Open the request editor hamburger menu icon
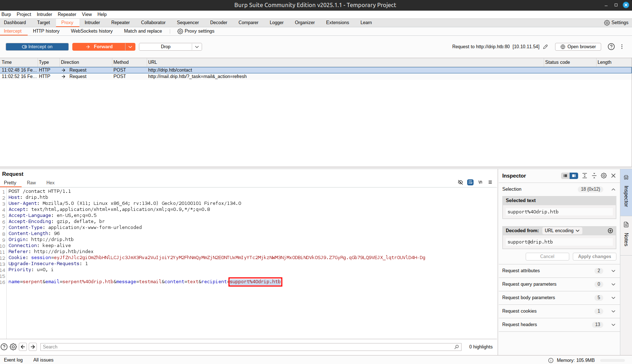Viewport: 632px width, 364px height. click(x=490, y=182)
